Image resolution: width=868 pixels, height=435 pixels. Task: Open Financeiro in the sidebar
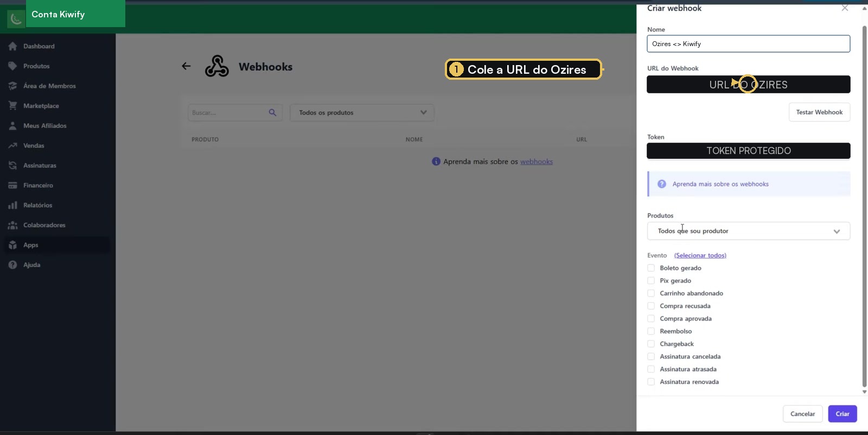(x=38, y=185)
